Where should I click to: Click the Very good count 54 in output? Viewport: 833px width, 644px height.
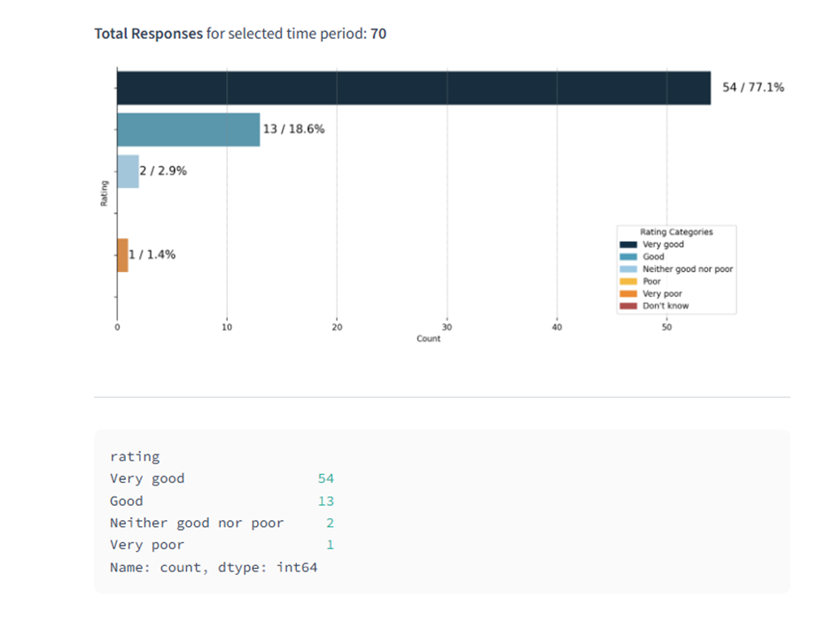tap(325, 479)
